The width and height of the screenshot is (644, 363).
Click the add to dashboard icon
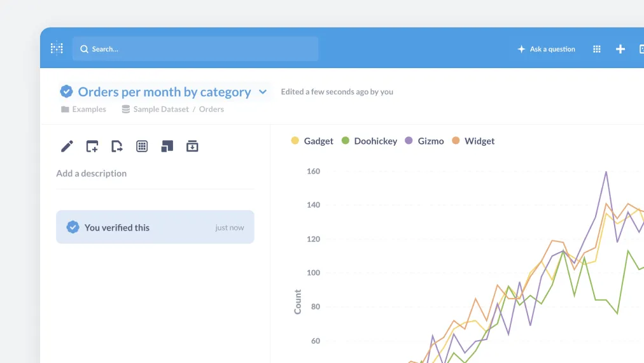coord(92,146)
